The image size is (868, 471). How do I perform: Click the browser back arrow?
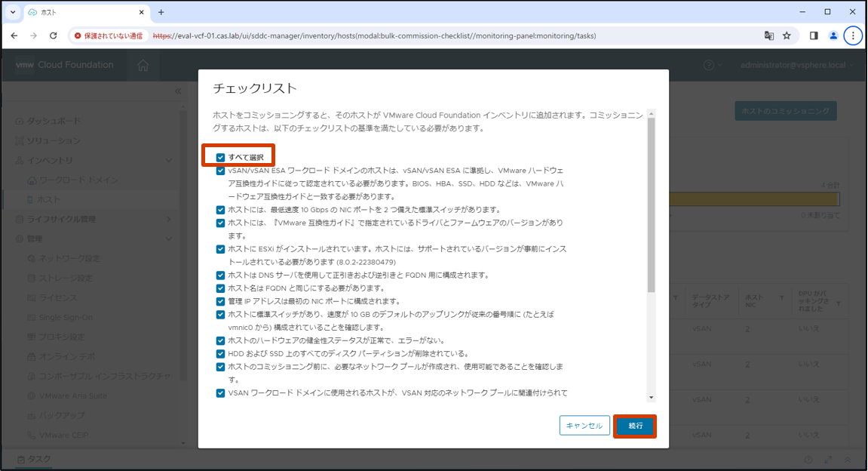[14, 35]
